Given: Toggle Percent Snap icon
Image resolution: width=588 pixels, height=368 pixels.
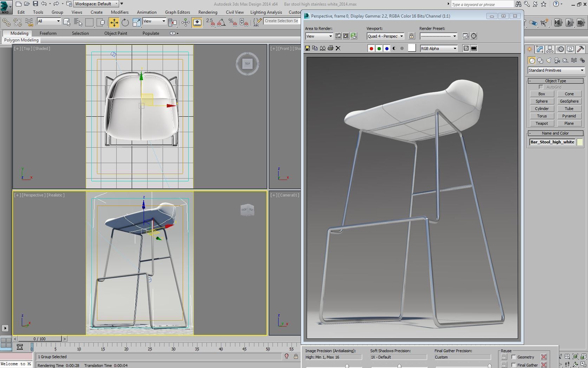Looking at the screenshot, I should pos(233,22).
